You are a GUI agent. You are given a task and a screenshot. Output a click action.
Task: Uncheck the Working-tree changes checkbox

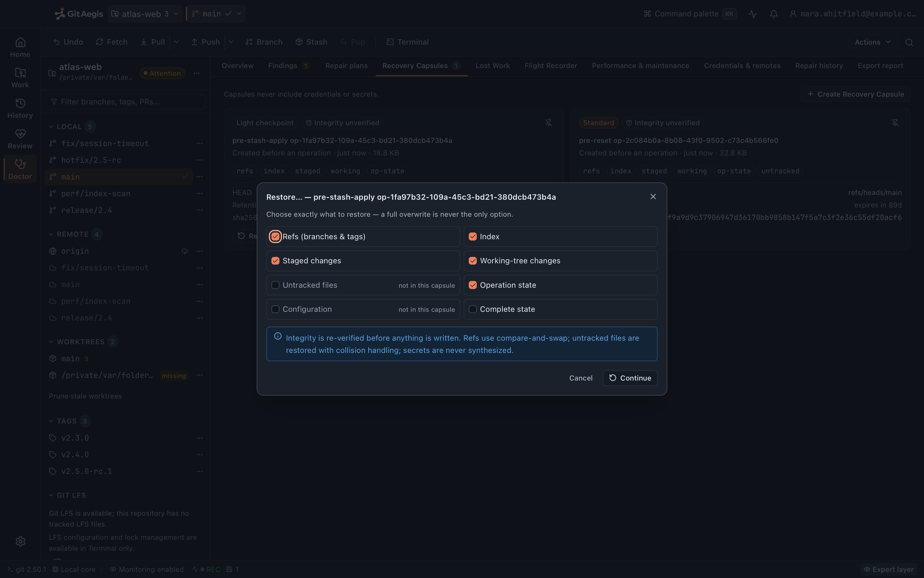(x=473, y=261)
